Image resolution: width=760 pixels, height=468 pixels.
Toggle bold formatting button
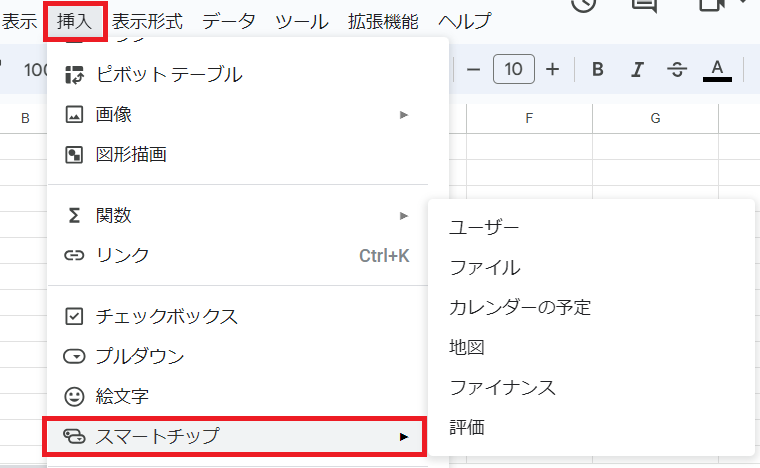tap(598, 69)
